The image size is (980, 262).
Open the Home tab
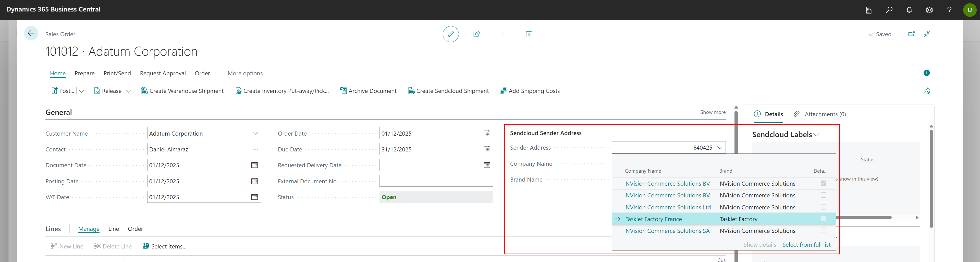click(58, 73)
